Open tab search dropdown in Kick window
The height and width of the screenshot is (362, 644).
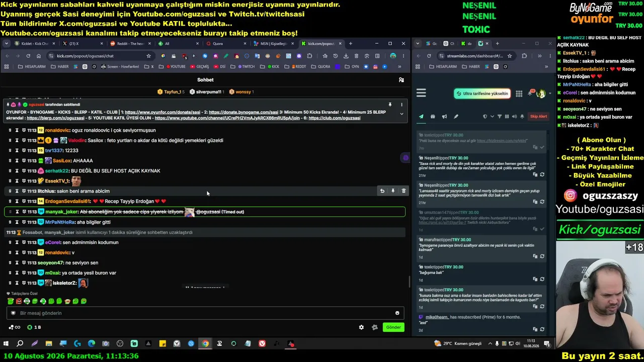[x=6, y=44]
